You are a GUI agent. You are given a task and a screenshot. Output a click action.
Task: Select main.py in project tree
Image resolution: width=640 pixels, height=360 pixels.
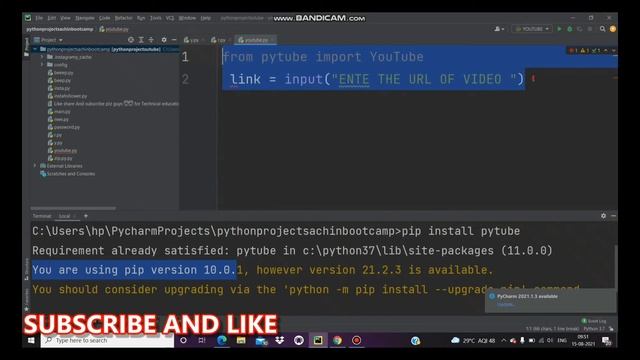pos(59,111)
